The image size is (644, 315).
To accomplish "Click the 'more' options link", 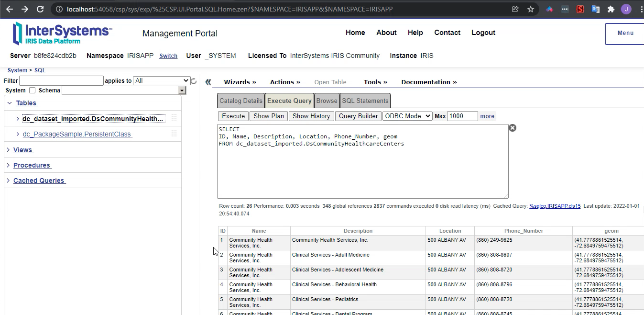I will 487,116.
